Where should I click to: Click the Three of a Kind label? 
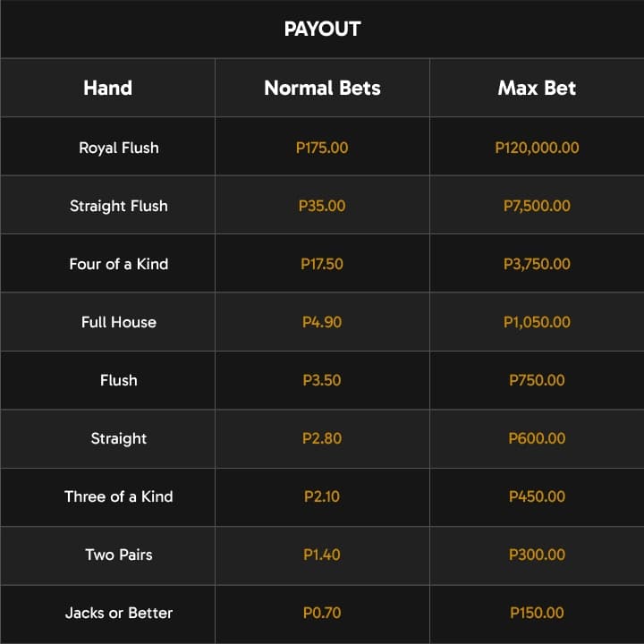pos(119,497)
